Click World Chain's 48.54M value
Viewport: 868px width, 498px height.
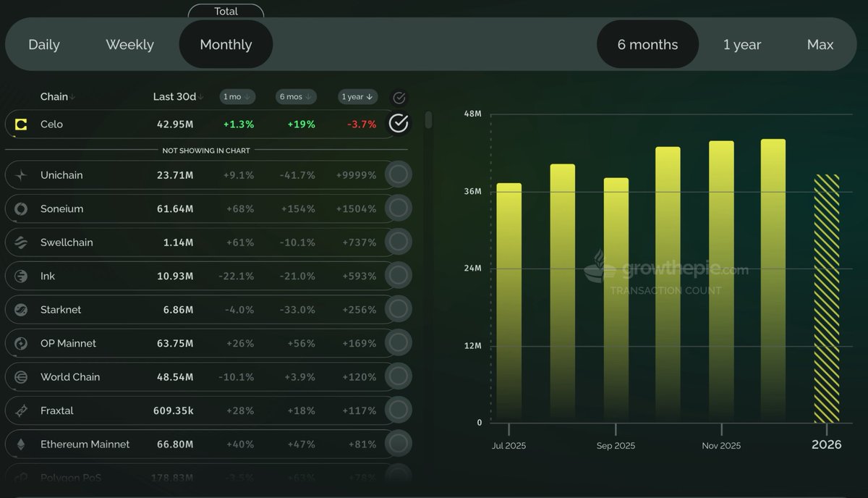point(175,377)
